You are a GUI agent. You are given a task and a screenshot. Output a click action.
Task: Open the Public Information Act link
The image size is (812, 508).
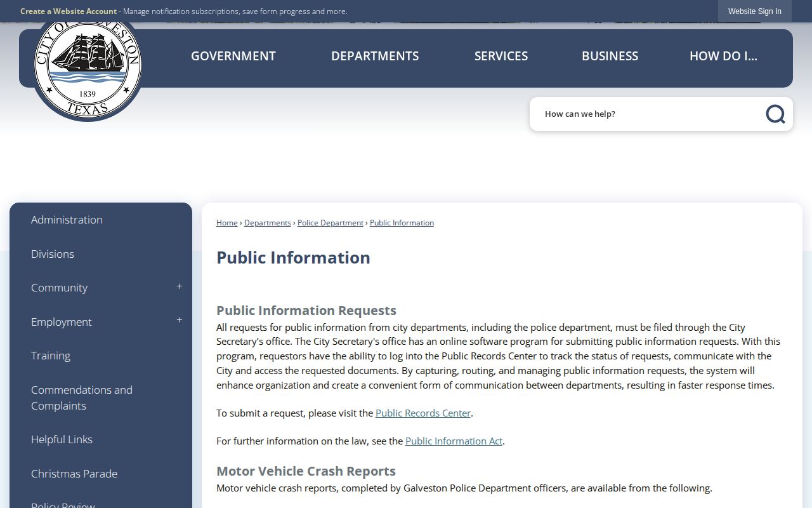tap(454, 441)
